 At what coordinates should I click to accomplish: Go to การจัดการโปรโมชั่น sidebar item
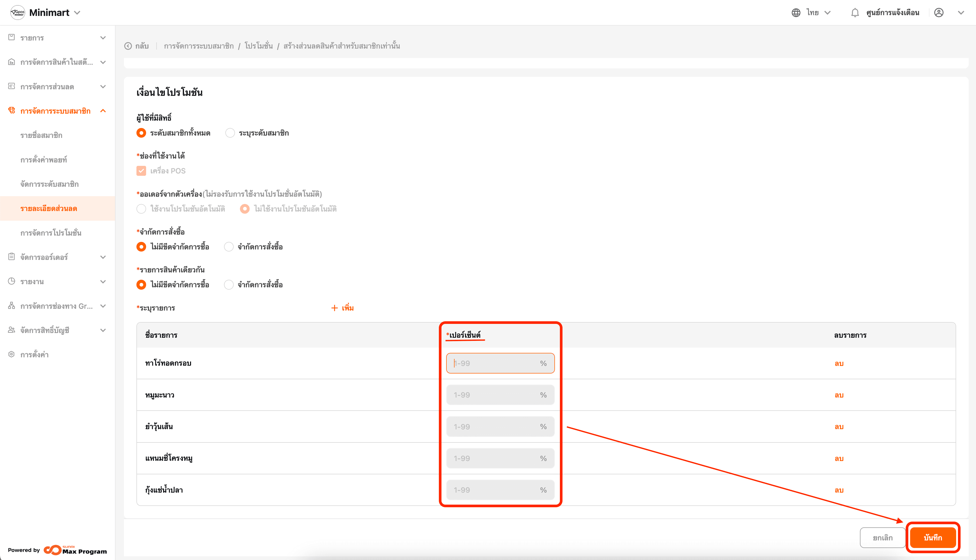[x=51, y=233]
